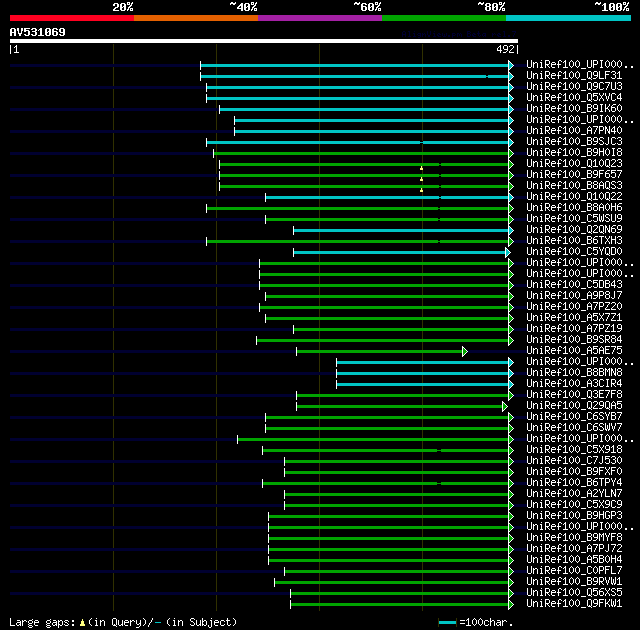This screenshot has height=630, width=640.
Task: Open hit UniRef100_A7PN40
Action: [x=574, y=131]
